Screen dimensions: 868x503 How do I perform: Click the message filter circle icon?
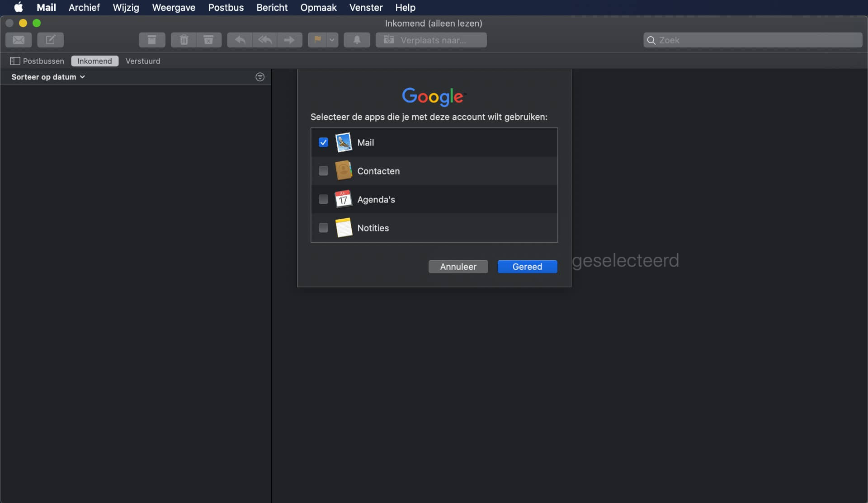click(x=260, y=77)
